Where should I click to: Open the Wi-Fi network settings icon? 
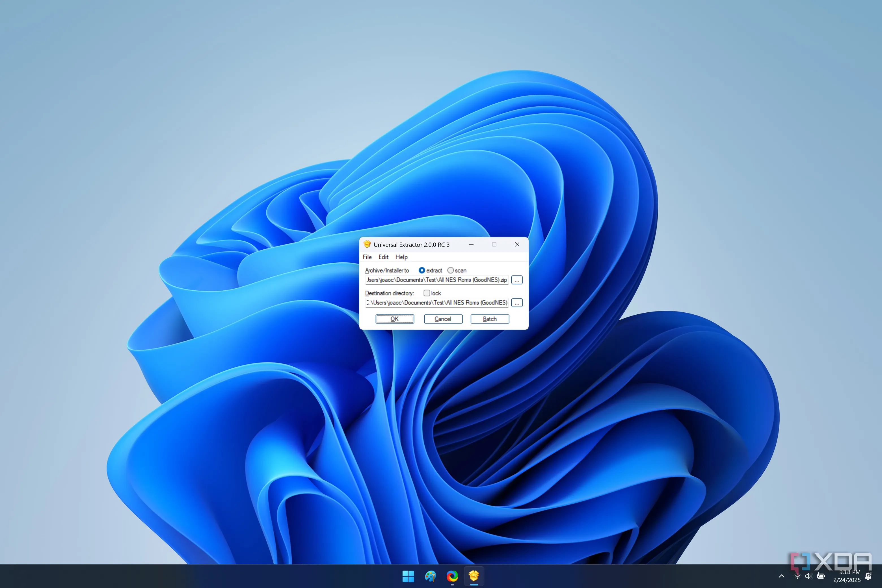797,576
